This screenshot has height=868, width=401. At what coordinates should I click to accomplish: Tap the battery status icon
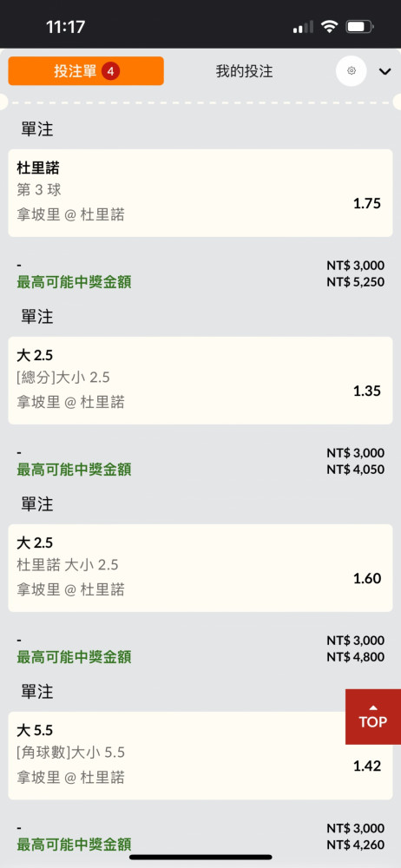tap(359, 26)
